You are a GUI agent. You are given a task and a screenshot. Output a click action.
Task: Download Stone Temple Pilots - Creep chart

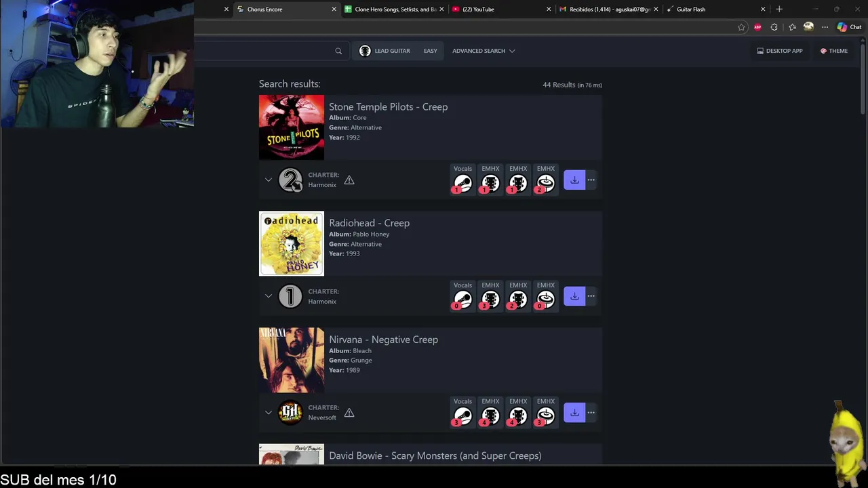coord(574,180)
